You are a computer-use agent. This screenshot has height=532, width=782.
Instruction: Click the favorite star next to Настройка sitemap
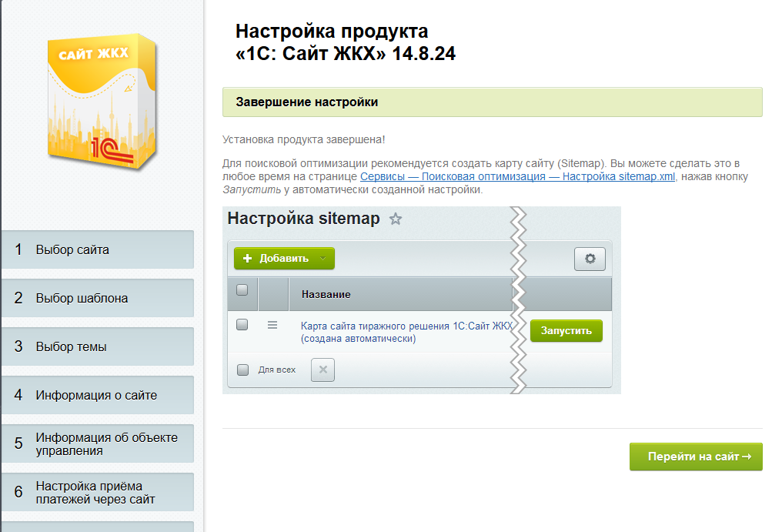click(x=396, y=219)
